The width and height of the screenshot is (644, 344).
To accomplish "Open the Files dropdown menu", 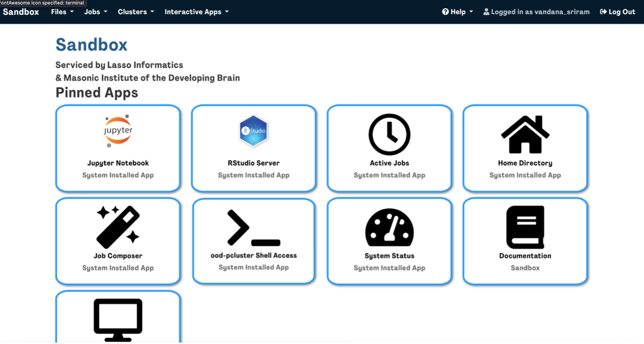I will [62, 12].
